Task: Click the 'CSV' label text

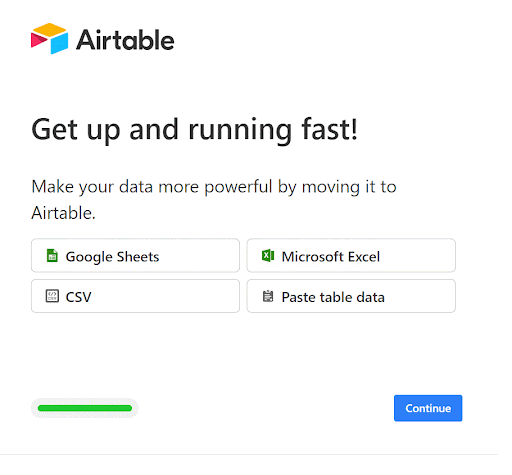Action: point(78,297)
